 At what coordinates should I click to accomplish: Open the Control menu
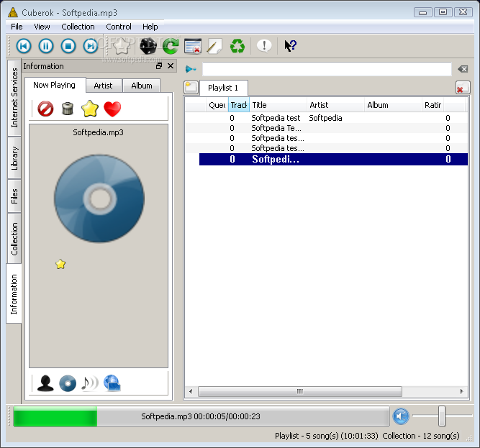tap(119, 27)
